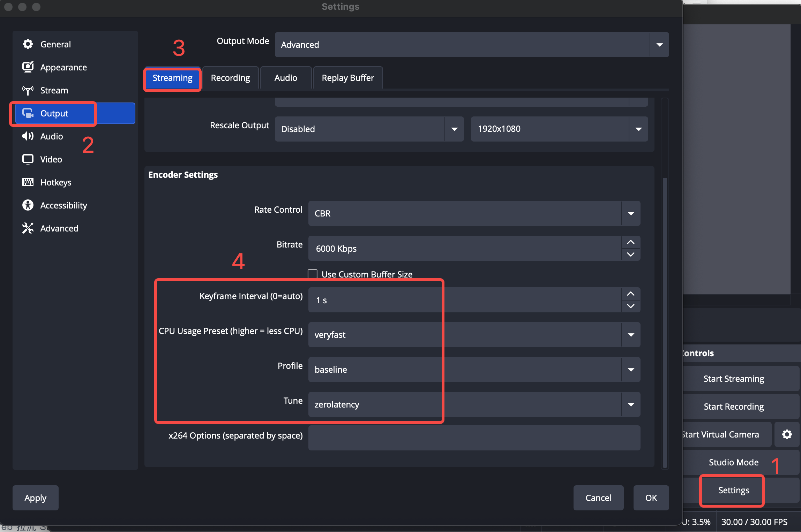Enable Use Custom Buffer Size checkbox
801x532 pixels.
pyautogui.click(x=313, y=274)
